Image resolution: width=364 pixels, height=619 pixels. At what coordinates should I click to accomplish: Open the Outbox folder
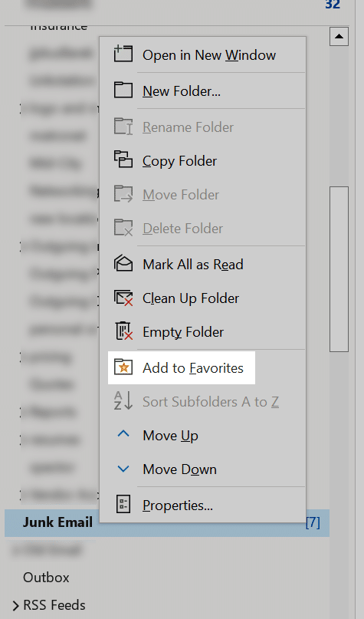click(x=46, y=578)
